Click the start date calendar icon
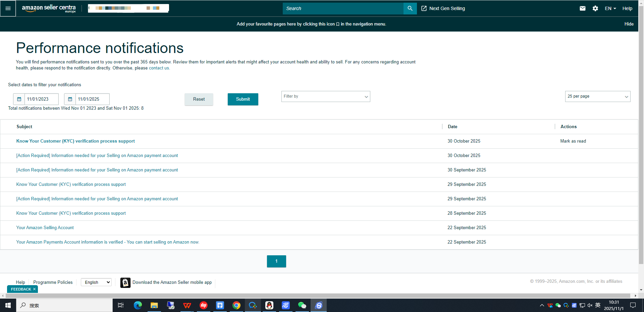The image size is (644, 312). point(19,99)
